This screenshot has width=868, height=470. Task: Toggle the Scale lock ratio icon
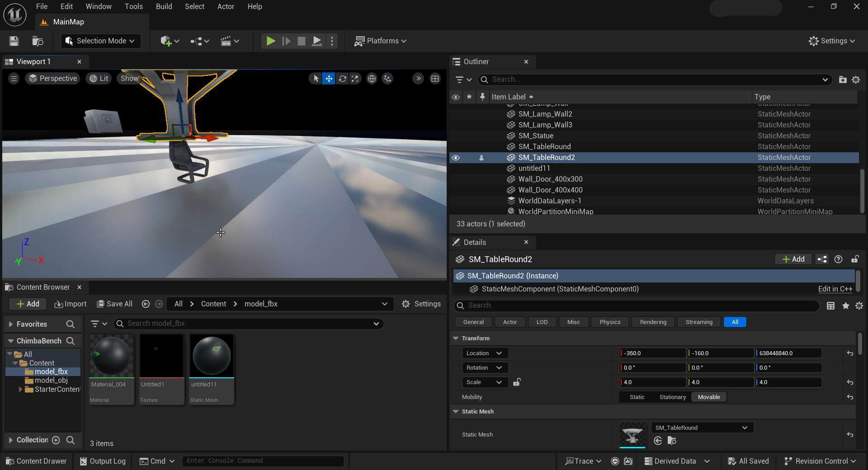click(517, 382)
